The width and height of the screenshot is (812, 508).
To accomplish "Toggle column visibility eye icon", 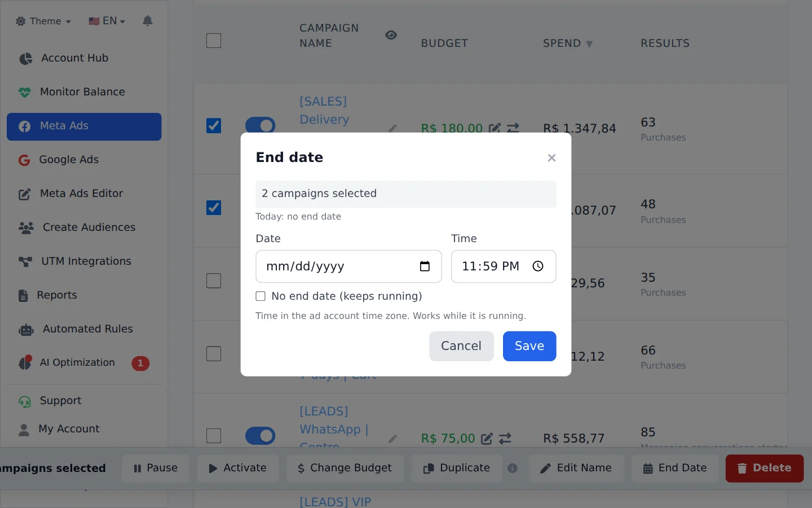I will click(391, 35).
